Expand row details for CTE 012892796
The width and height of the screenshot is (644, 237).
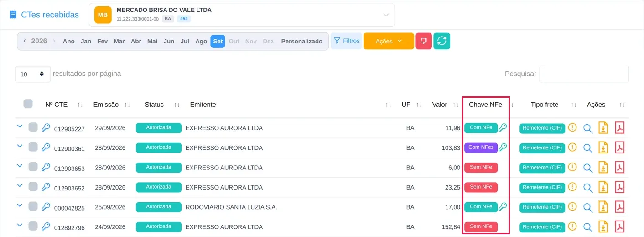(x=20, y=225)
